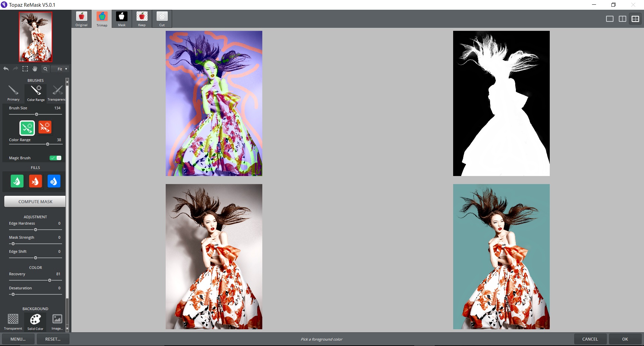Open the Mask view
This screenshot has height=346, width=644.
click(x=121, y=19)
